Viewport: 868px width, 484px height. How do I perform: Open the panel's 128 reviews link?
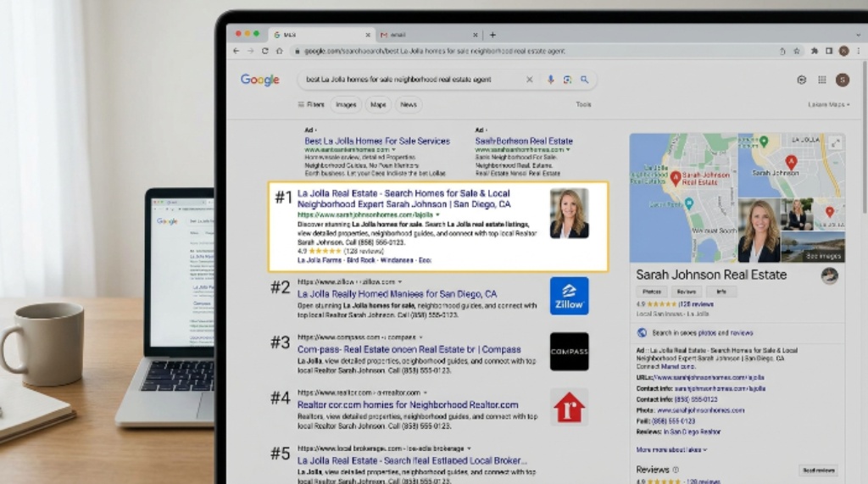[696, 304]
